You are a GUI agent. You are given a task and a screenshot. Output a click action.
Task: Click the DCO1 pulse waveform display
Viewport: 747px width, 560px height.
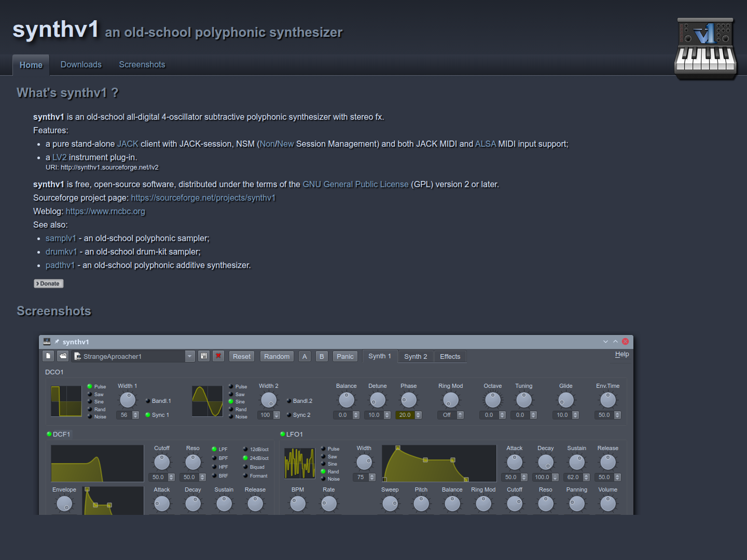coord(66,401)
